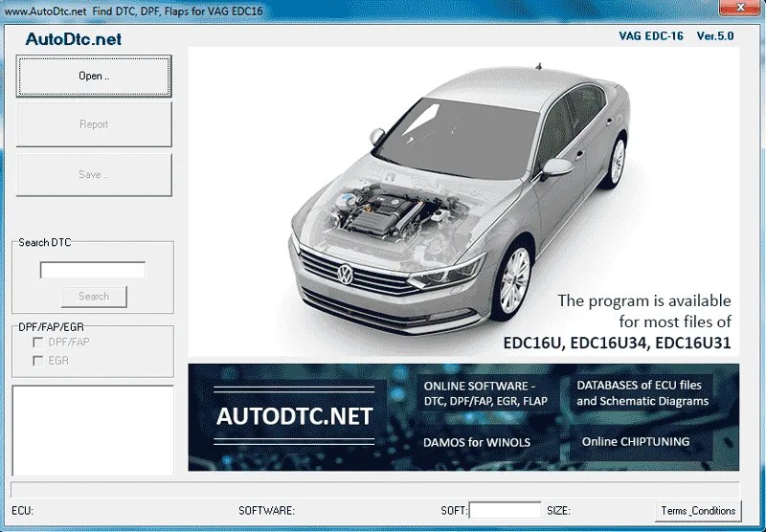Click the Open .. button
The image size is (766, 532).
click(x=94, y=77)
